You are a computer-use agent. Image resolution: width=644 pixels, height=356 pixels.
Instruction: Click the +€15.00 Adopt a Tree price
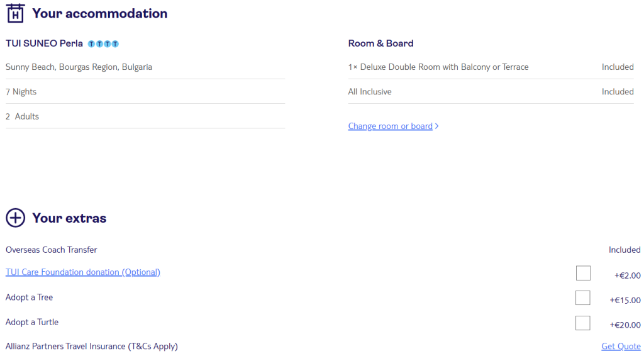coord(625,300)
